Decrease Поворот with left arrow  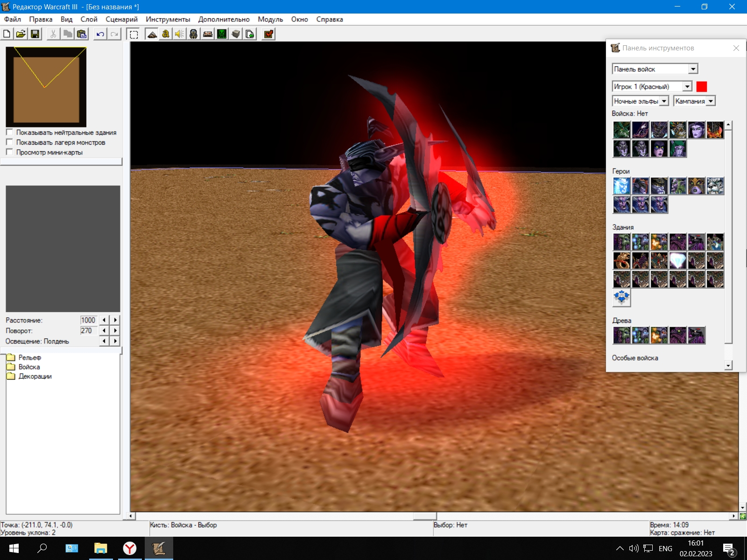coord(104,330)
